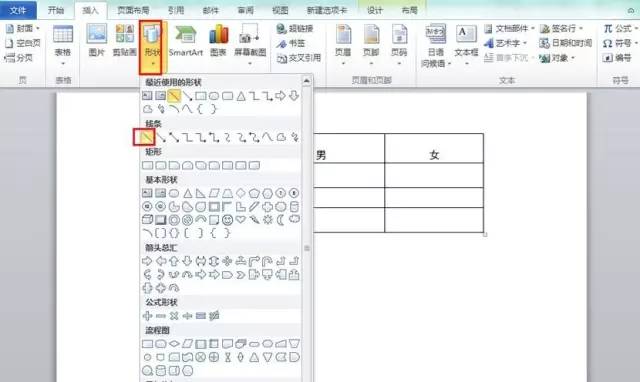
Task: Open the 设计 table Design tab
Action: pos(375,10)
